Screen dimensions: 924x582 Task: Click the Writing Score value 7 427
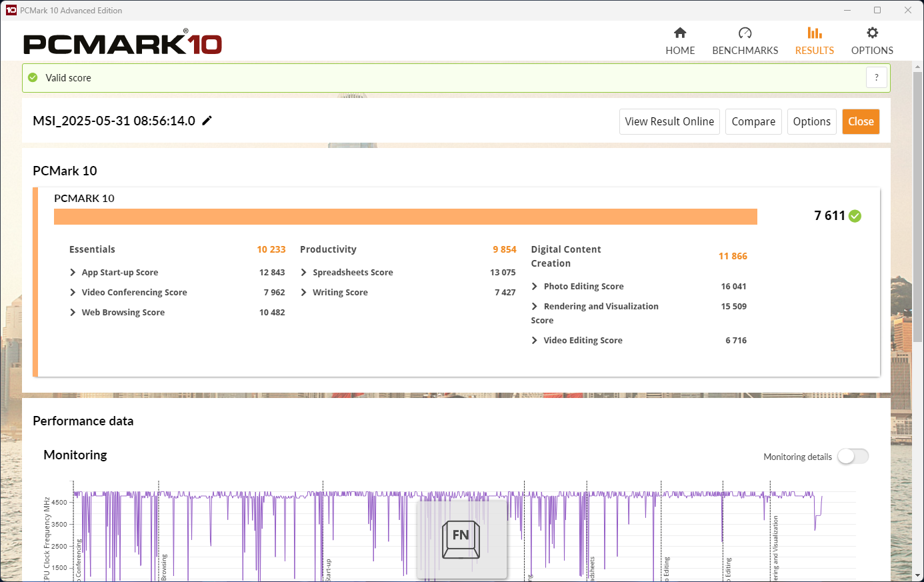tap(505, 293)
